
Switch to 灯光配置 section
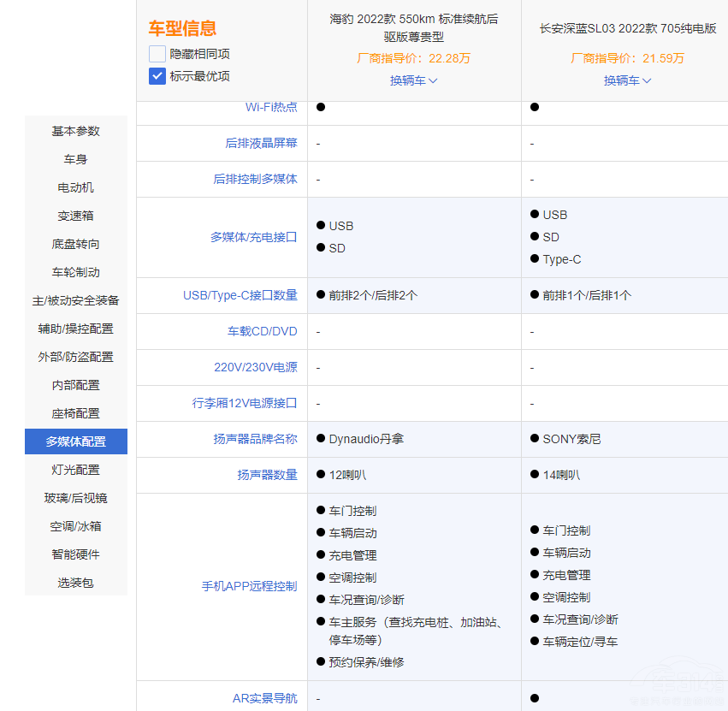pyautogui.click(x=76, y=470)
